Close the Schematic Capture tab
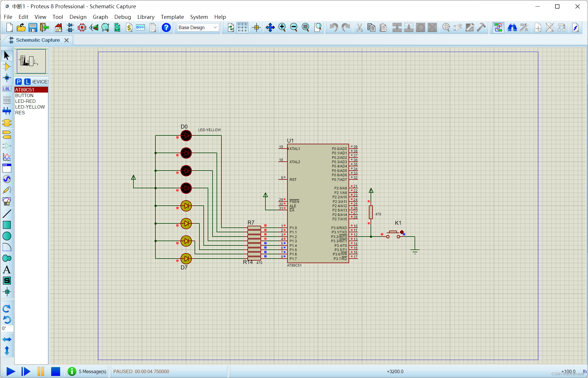Screen dimensions: 588x378 (67, 40)
